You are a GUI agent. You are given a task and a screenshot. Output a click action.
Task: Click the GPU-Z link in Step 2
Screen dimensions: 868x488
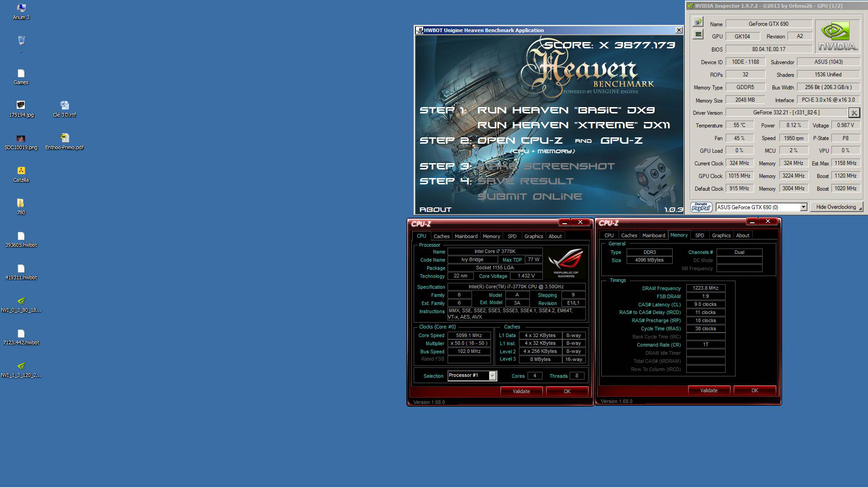[622, 141]
